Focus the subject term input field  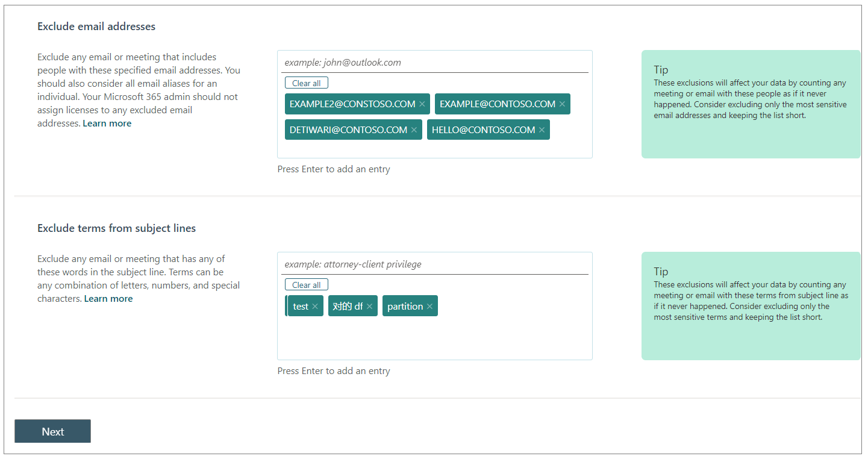coord(436,264)
